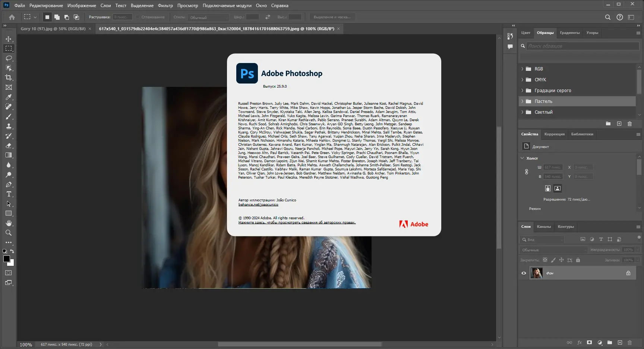The width and height of the screenshot is (644, 349).
Task: Expand the Градации серого swatch group
Action: point(523,91)
